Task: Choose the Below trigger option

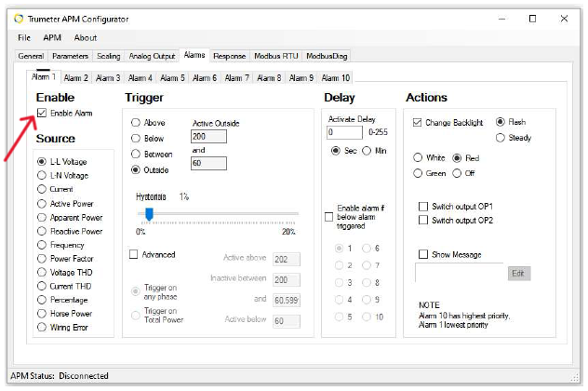Action: tap(136, 138)
